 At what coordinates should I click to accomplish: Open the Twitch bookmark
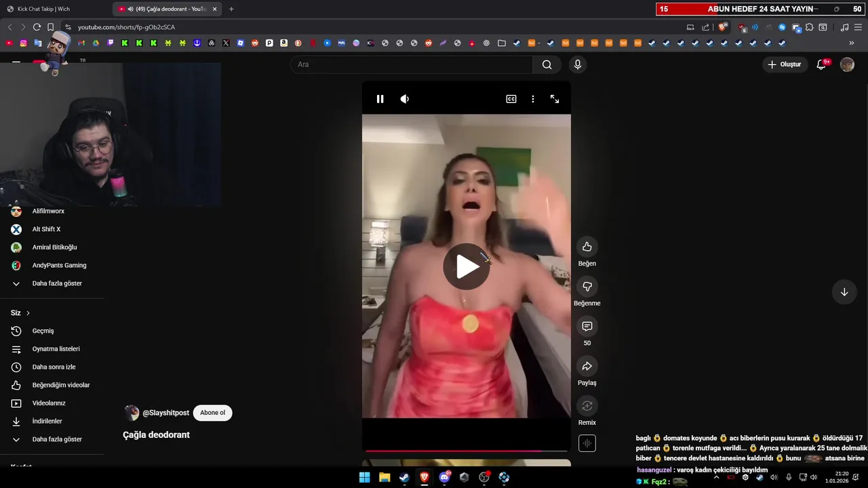coord(111,43)
